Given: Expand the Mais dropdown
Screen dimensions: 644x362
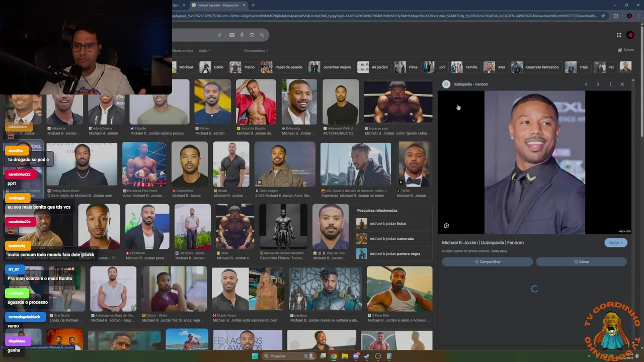Looking at the screenshot, I should (204, 51).
